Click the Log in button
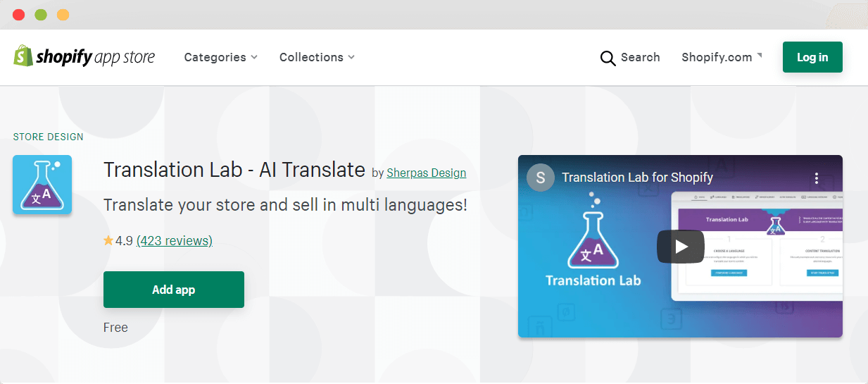 point(812,57)
